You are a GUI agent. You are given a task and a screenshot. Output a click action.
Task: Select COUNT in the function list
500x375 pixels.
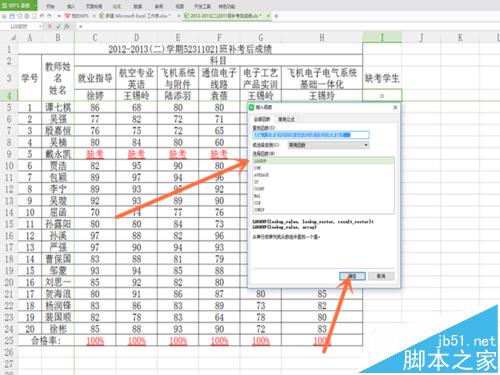tap(323, 189)
